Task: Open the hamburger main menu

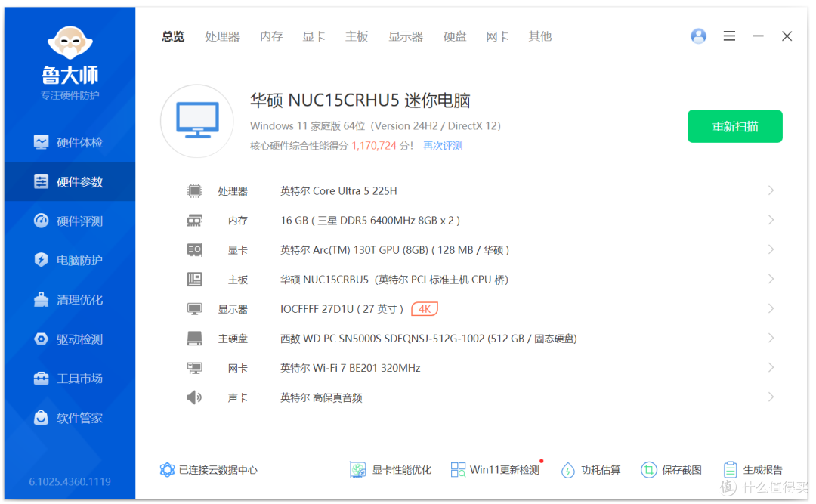Action: (729, 36)
